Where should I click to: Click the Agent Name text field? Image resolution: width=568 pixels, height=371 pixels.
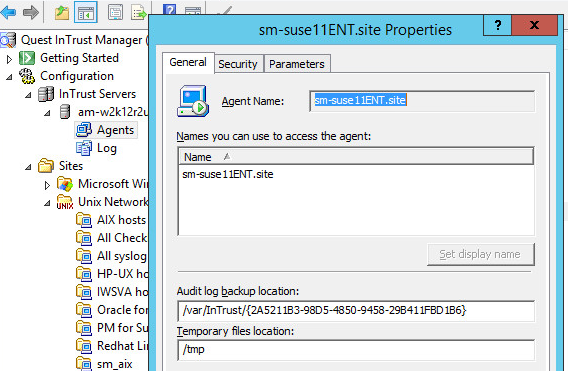422,100
